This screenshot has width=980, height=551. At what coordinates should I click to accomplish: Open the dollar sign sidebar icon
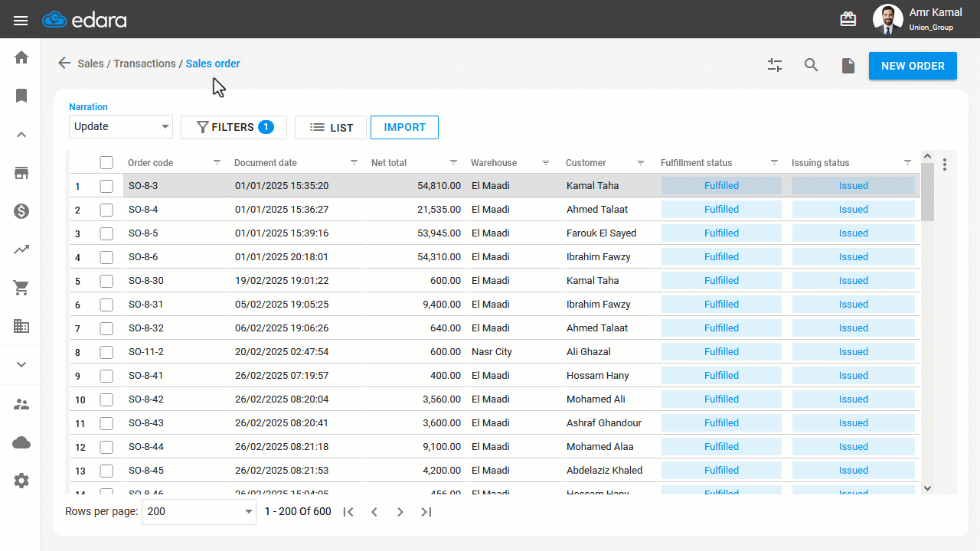[21, 211]
